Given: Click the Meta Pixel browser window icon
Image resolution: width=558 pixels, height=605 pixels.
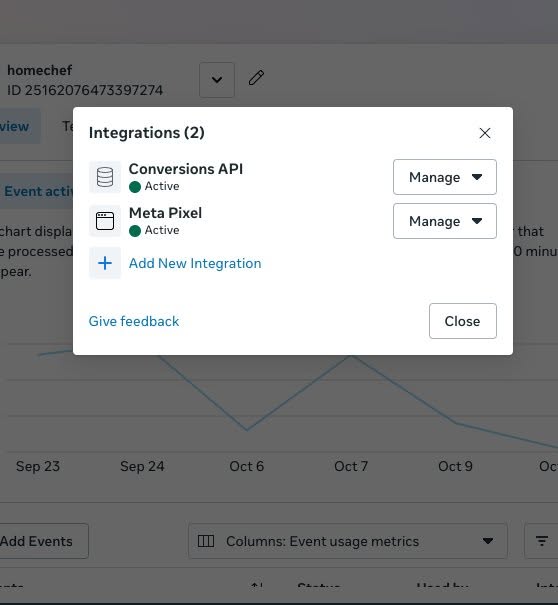Looking at the screenshot, I should point(105,221).
